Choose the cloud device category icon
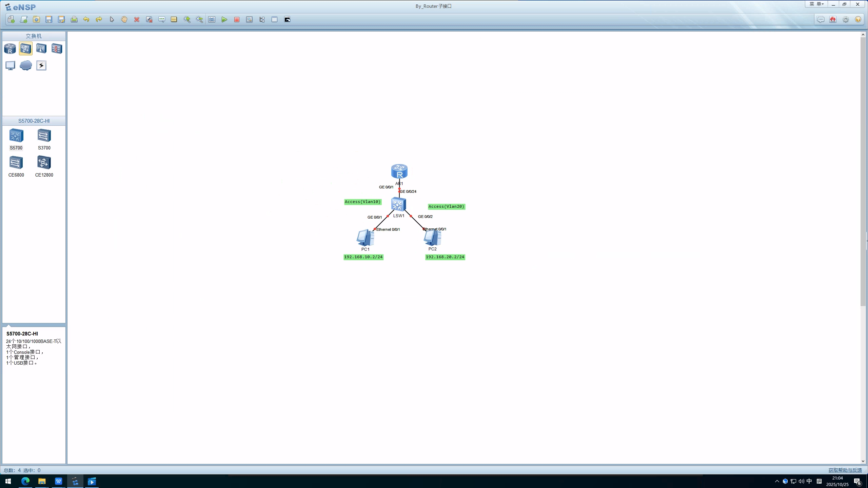The image size is (868, 488). [26, 65]
